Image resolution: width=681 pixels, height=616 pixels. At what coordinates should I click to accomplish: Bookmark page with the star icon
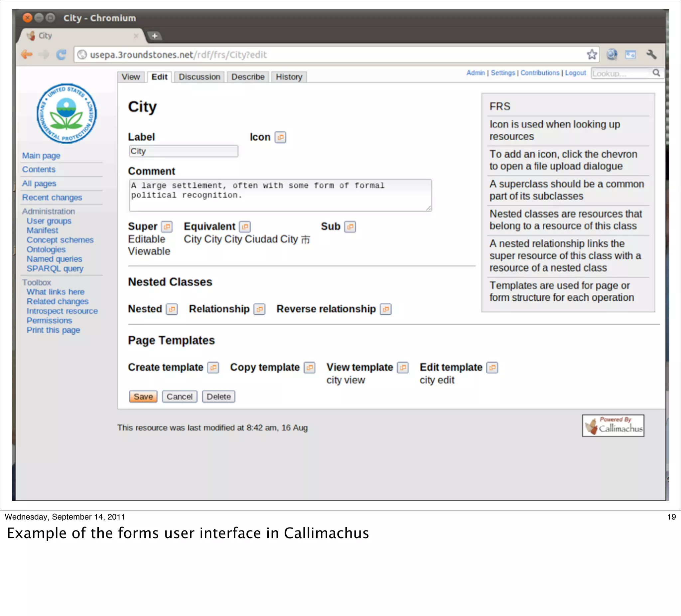point(592,55)
